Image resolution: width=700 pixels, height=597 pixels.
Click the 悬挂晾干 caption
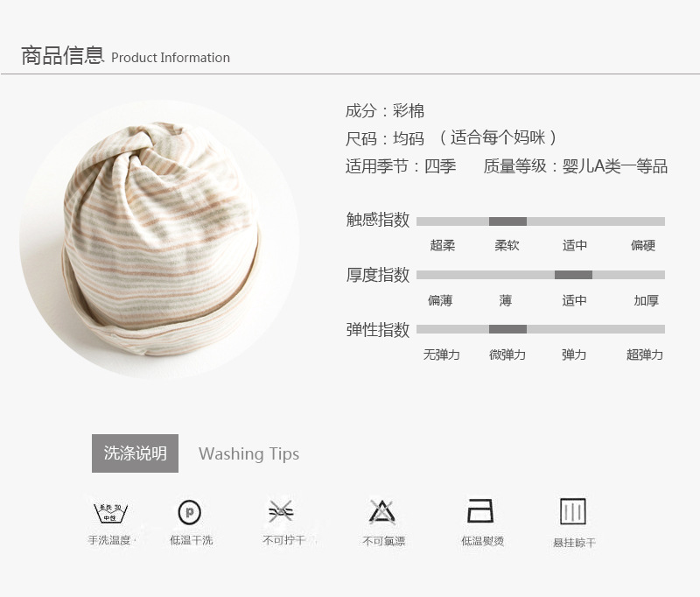coord(574,543)
